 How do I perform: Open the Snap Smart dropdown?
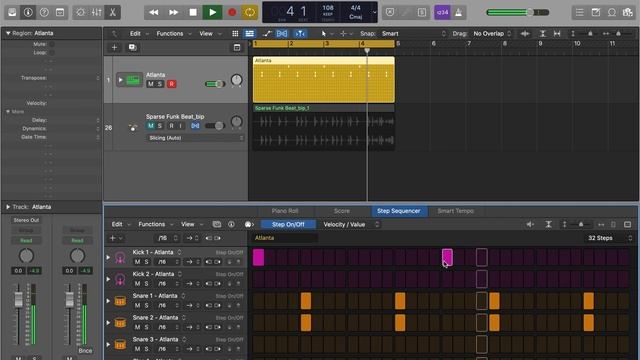(413, 33)
